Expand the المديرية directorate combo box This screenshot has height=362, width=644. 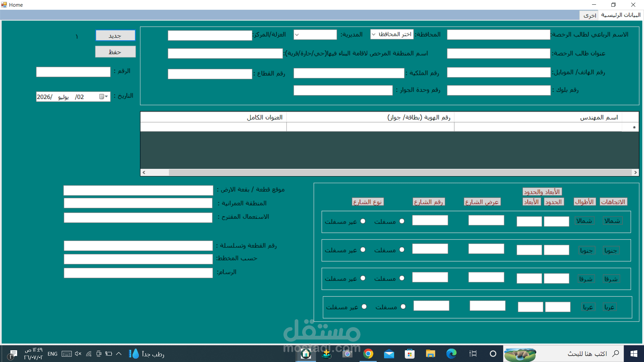315,35
